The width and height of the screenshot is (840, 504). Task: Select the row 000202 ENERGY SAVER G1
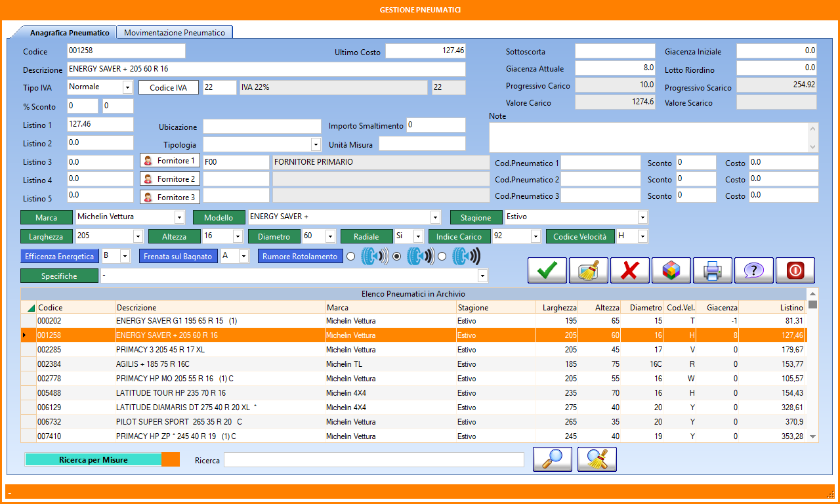click(413, 321)
